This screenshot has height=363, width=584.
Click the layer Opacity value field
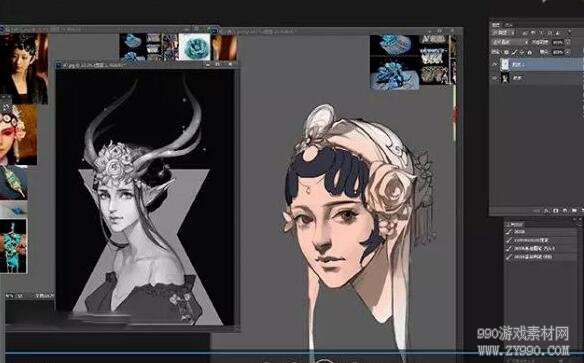[x=558, y=42]
